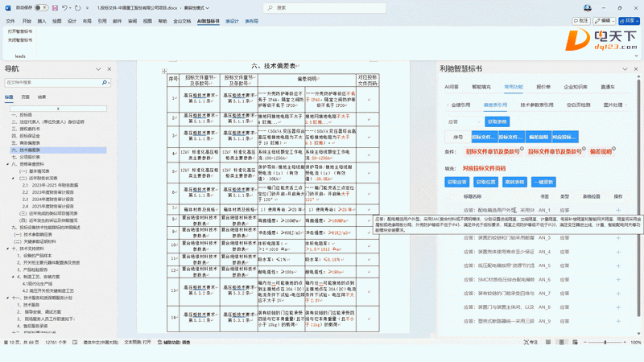
Task: Click plus icon for AN_9 row
Action: point(618,321)
